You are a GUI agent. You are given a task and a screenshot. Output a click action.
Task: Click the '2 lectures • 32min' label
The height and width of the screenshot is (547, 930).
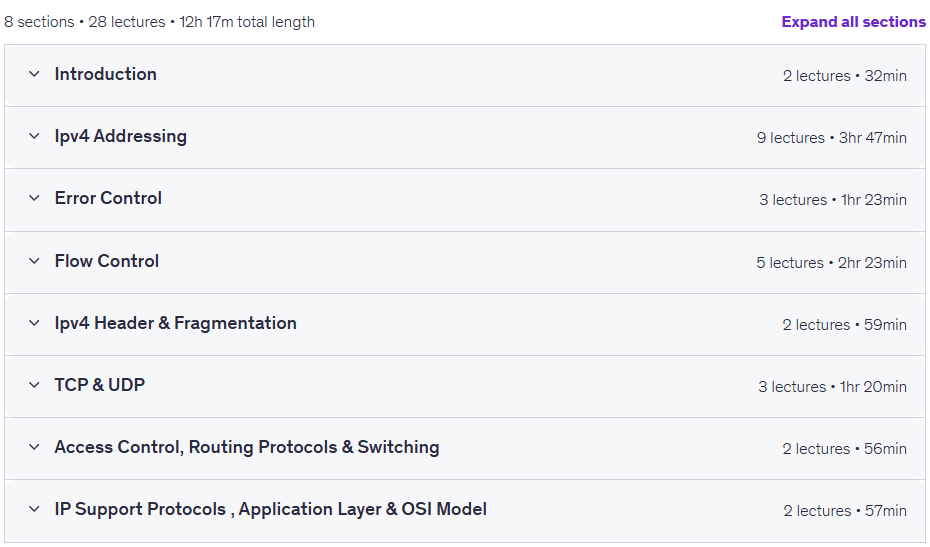point(845,76)
